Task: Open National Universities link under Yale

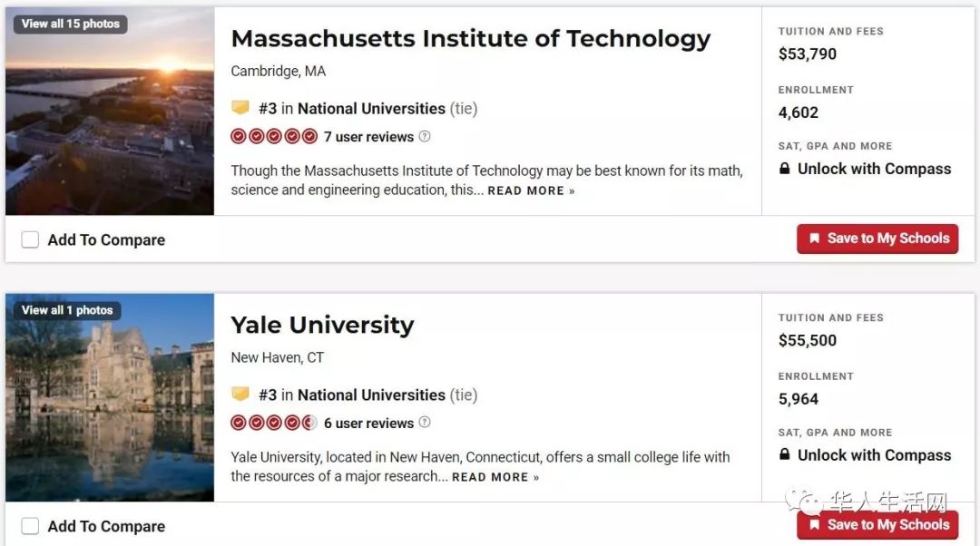Action: 371,395
